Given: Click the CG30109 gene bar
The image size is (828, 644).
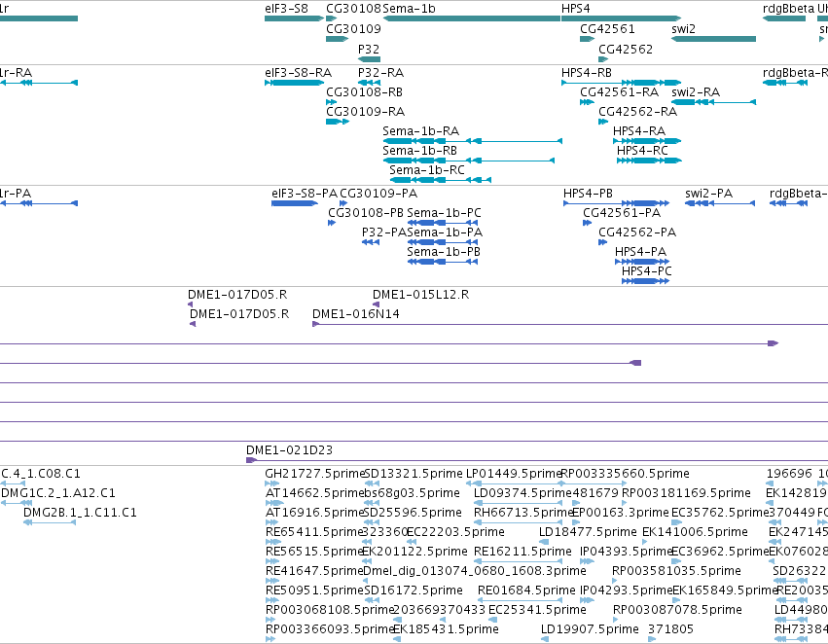Looking at the screenshot, I should point(337,39).
